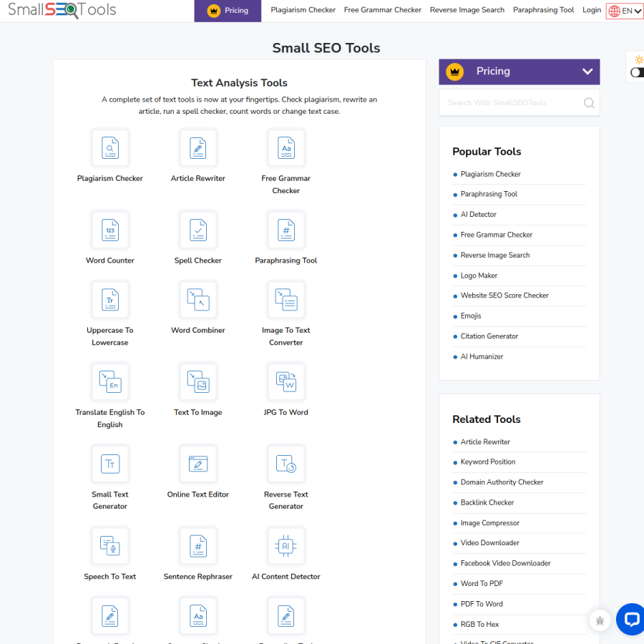Screen dimensions: 644x644
Task: Click the crown icon in sidebar Pricing
Action: [x=454, y=72]
